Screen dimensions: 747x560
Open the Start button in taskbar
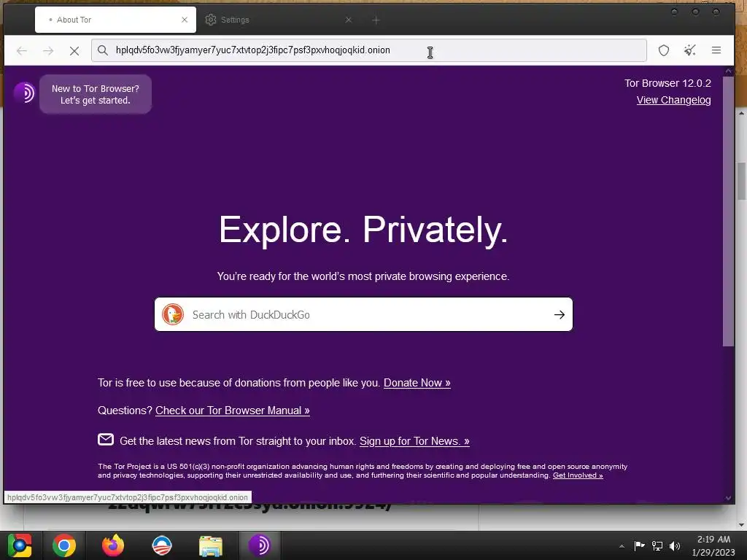(x=20, y=545)
